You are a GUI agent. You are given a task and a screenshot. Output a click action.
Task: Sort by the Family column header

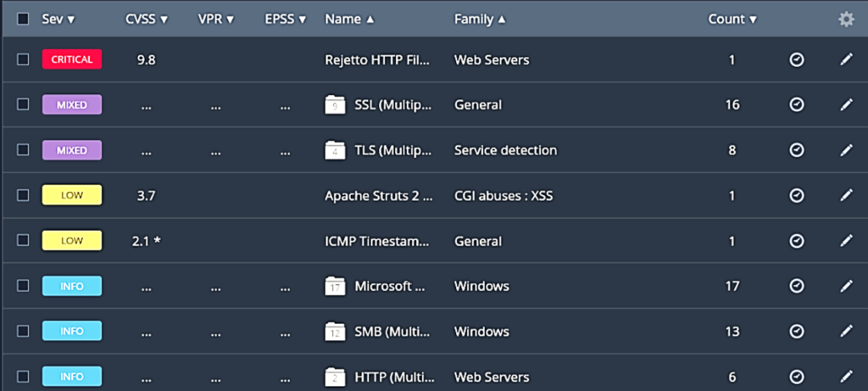pyautogui.click(x=480, y=19)
